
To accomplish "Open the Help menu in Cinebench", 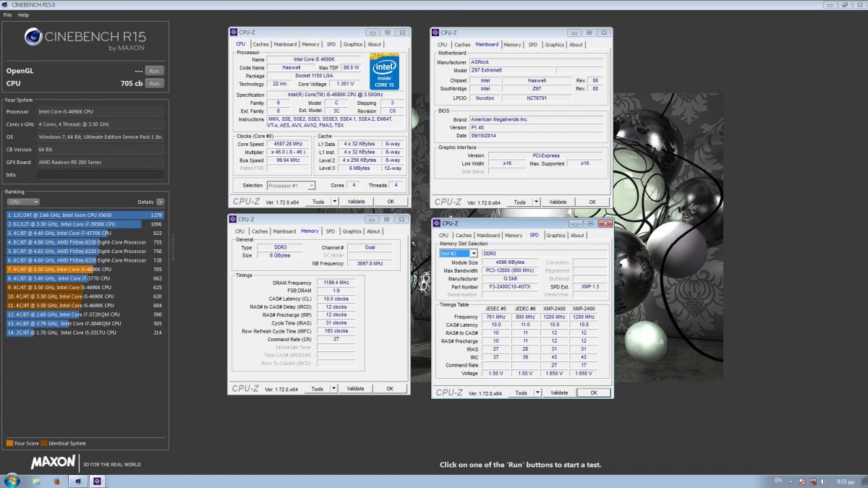I will point(24,14).
